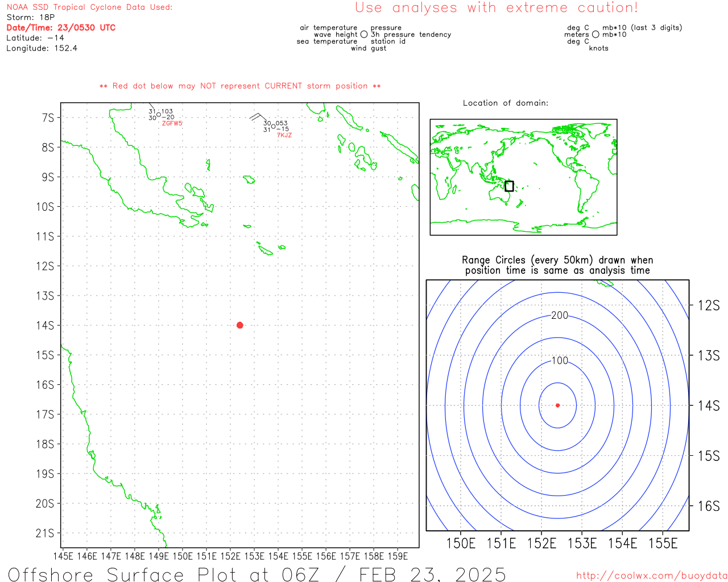The image size is (728, 582).
Task: Click the 7KJZ station observation circle
Action: coord(274,126)
